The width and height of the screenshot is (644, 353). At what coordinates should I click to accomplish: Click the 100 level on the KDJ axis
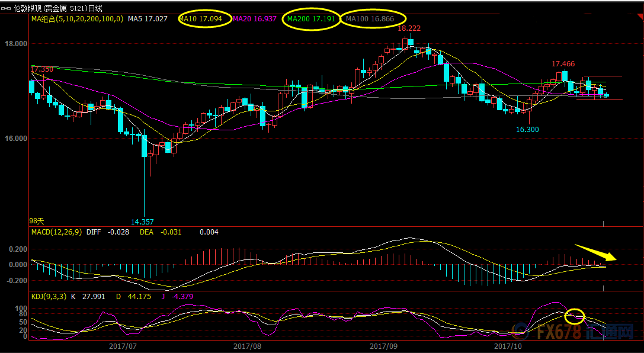tap(21, 309)
